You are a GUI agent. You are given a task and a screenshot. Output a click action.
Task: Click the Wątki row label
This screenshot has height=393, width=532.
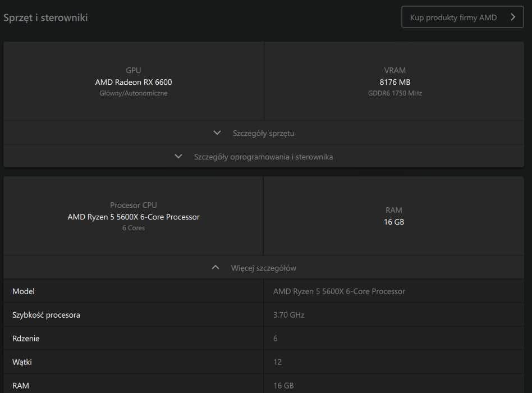22,362
